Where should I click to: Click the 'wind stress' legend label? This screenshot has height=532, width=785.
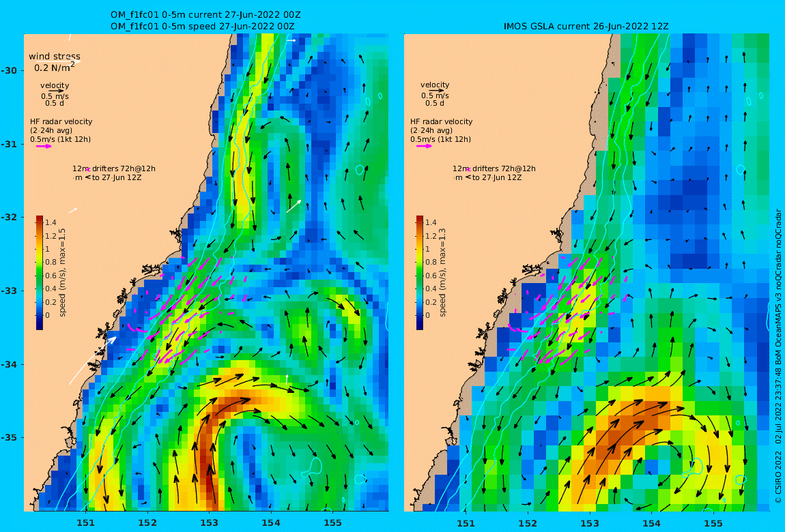55,57
